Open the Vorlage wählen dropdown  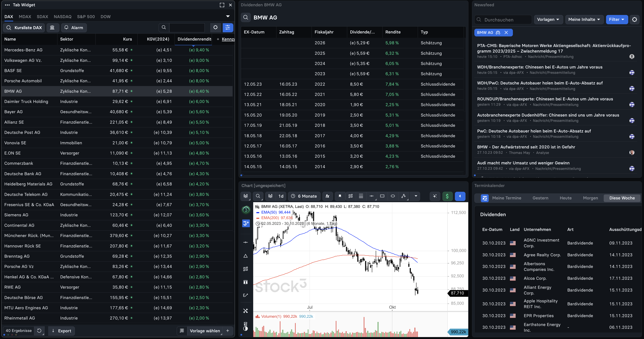pyautogui.click(x=205, y=331)
